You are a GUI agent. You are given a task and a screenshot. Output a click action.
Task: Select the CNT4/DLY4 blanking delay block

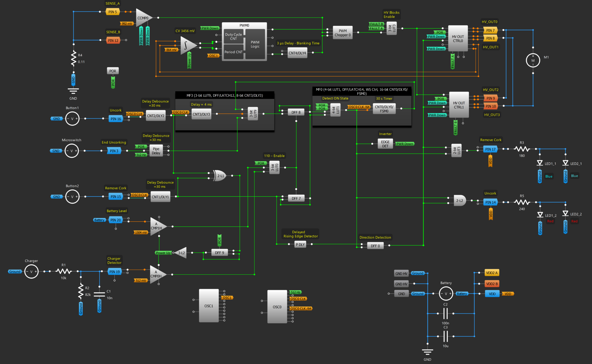[x=297, y=53]
